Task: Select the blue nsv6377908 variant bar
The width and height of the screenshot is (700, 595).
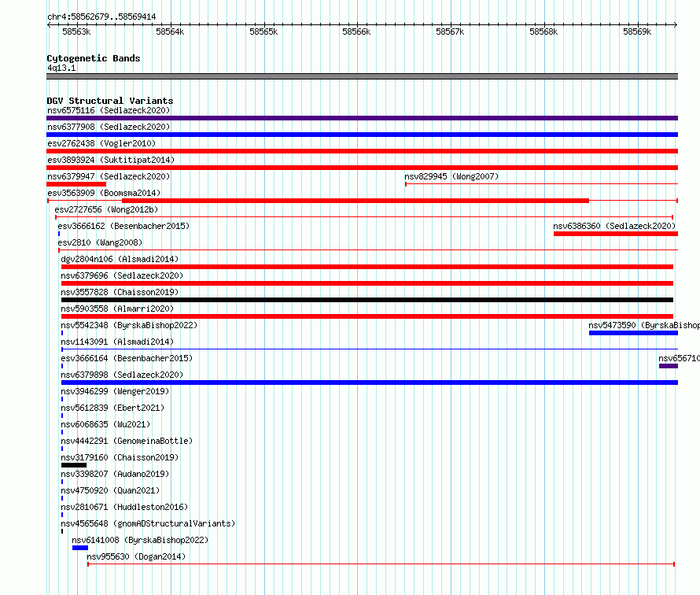Action: click(362, 135)
